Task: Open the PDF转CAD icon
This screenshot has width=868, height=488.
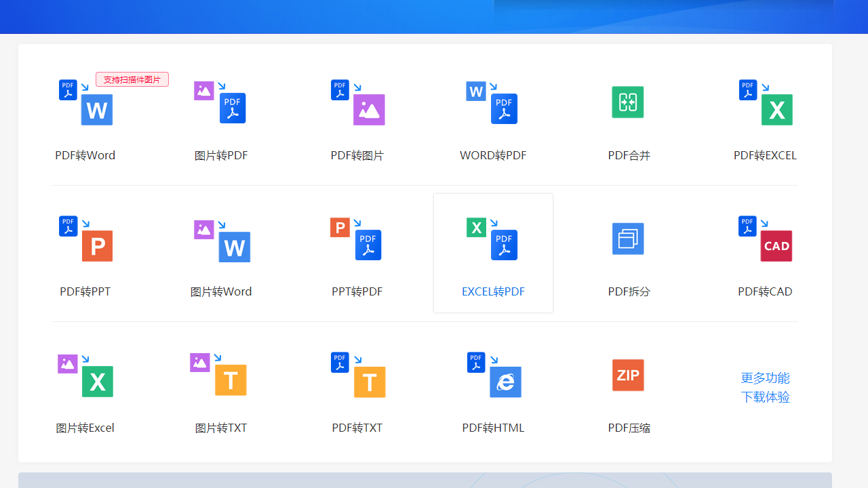Action: 766,239
